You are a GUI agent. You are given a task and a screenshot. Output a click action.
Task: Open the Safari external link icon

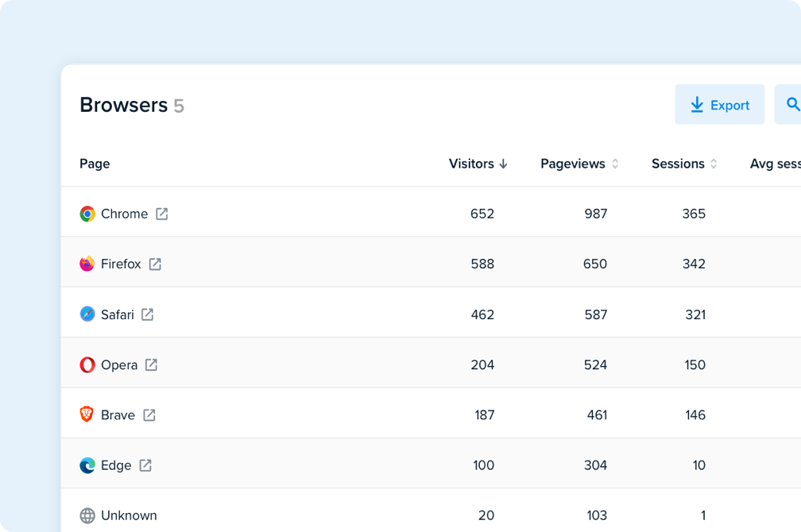coord(148,314)
